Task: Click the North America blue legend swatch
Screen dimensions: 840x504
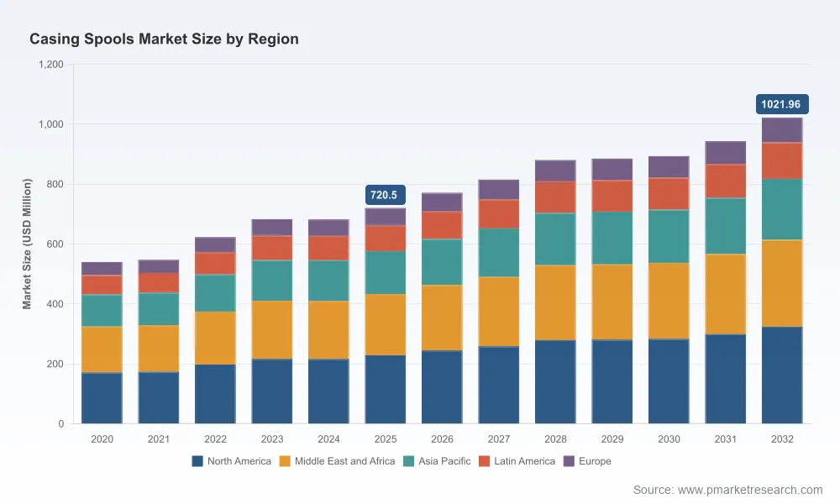Action: point(197,461)
